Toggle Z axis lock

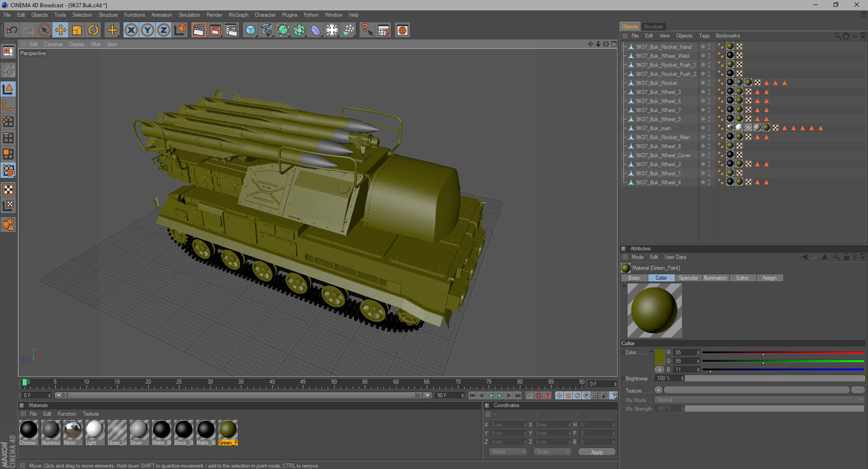(163, 30)
